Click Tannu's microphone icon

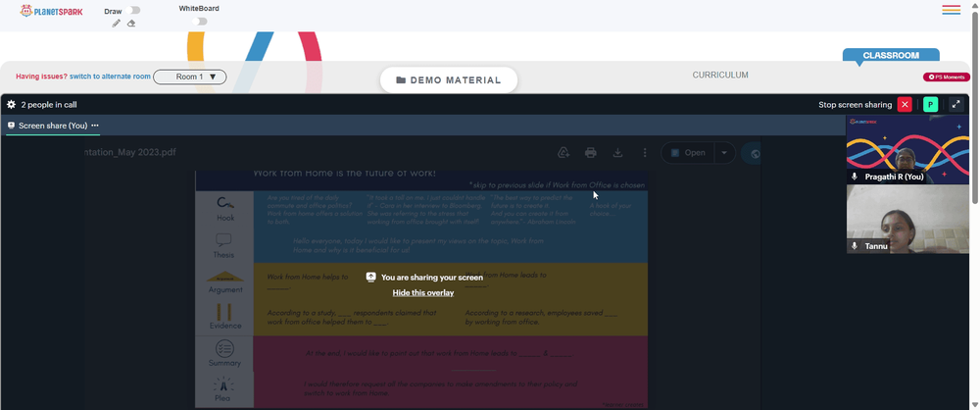[x=855, y=246]
